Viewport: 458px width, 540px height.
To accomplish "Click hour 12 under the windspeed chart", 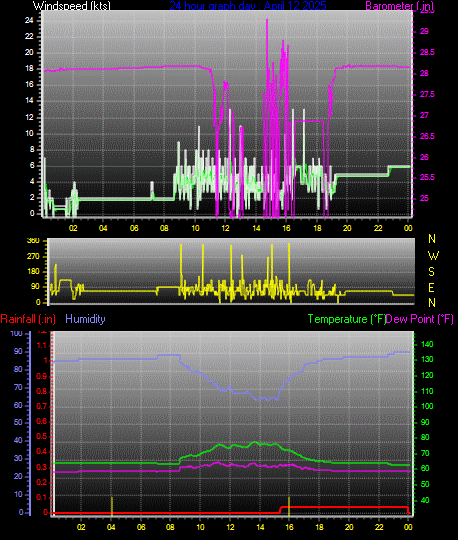I will 225,228.
